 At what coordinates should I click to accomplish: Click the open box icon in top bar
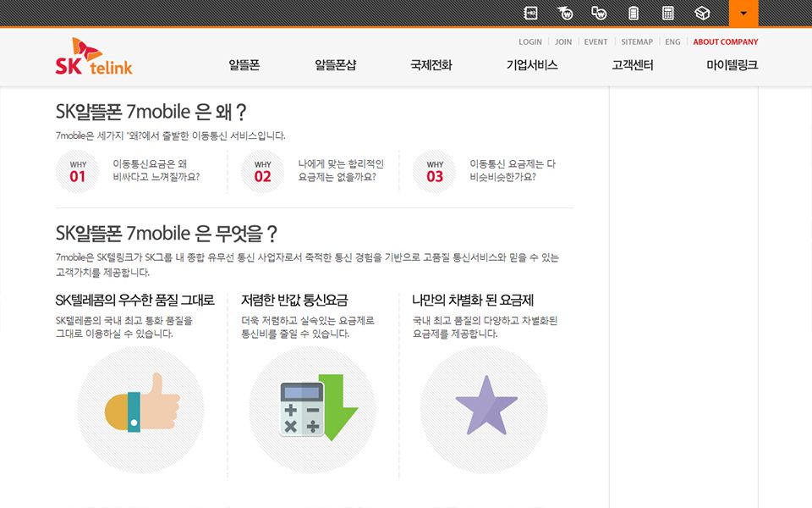(701, 13)
